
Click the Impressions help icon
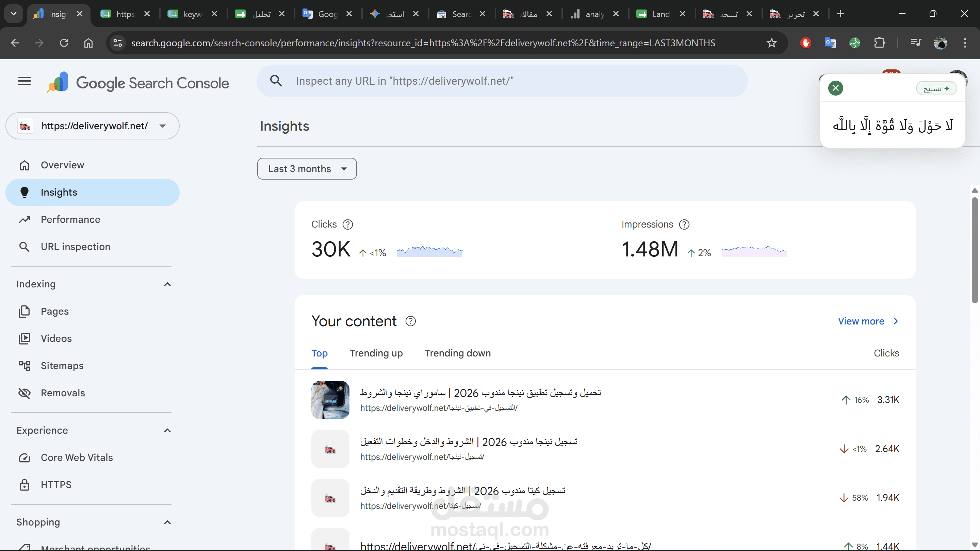coord(684,225)
